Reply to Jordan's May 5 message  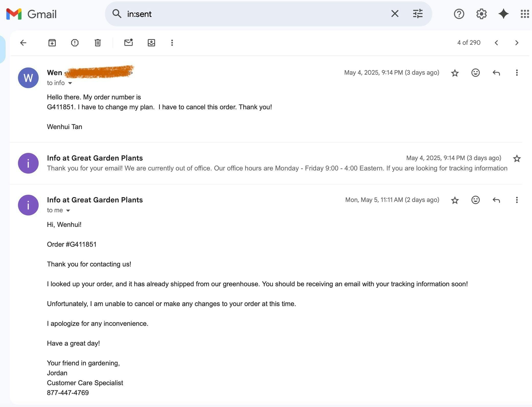496,200
